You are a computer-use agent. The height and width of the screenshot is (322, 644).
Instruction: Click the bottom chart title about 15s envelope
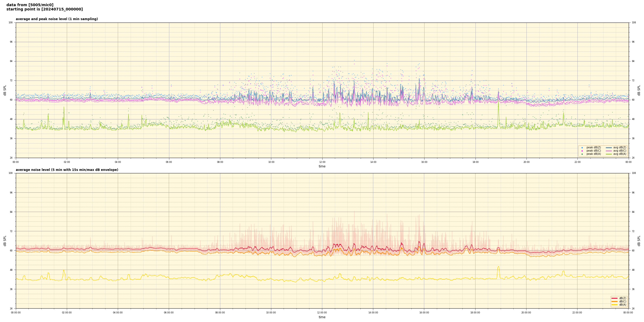coord(67,170)
